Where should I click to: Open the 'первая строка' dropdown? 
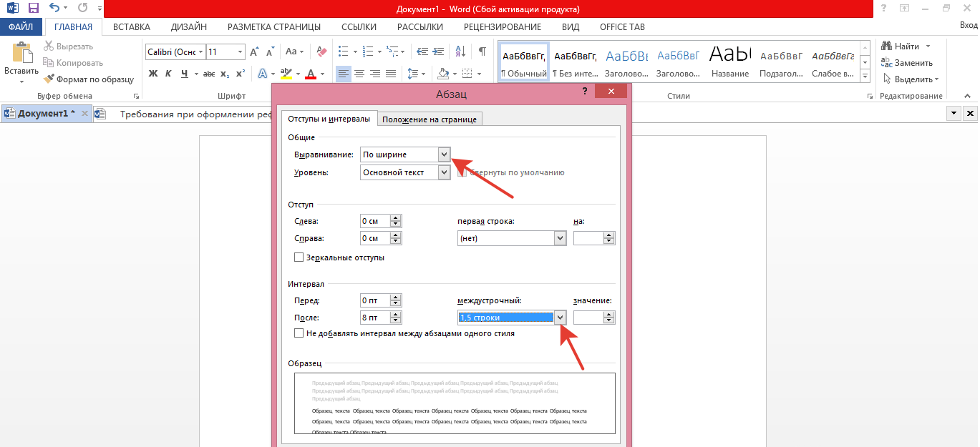point(560,238)
